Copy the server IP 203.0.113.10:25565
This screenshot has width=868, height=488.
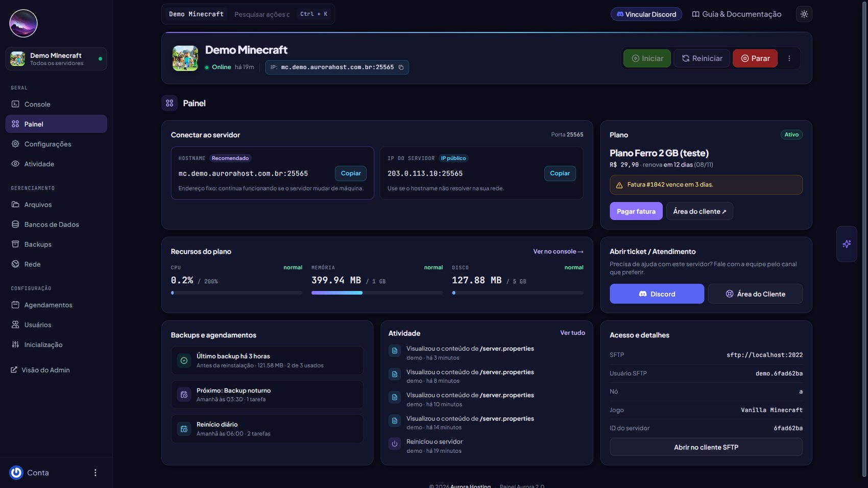[560, 174]
